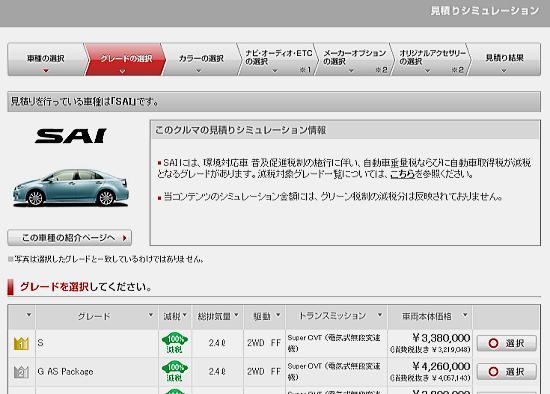Sort by the 総排気量 column arrow
This screenshot has height=394, width=550.
[236, 315]
